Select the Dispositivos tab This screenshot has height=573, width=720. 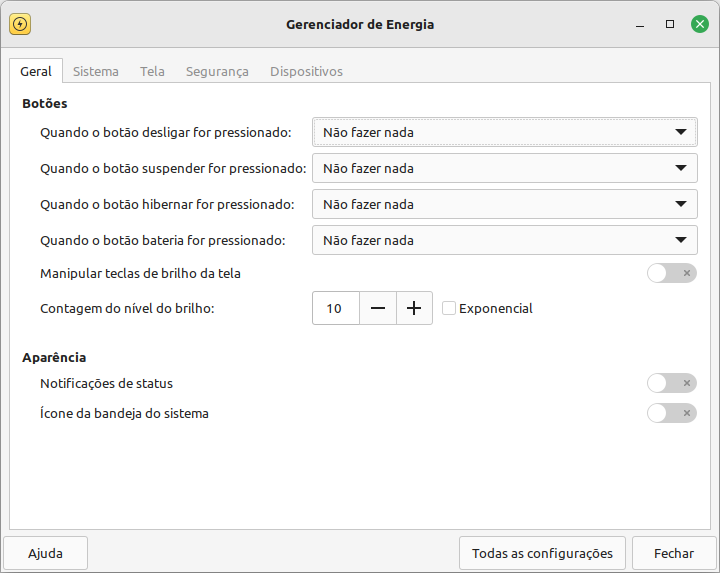tap(306, 72)
